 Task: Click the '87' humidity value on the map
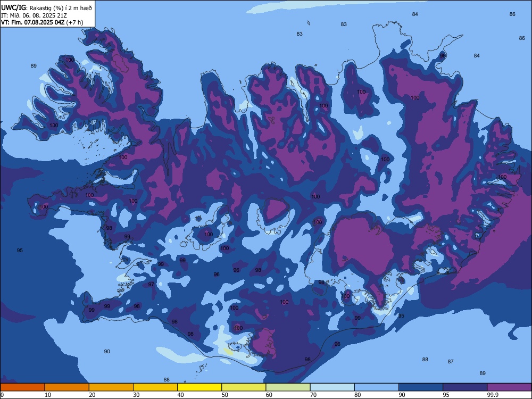point(451,362)
